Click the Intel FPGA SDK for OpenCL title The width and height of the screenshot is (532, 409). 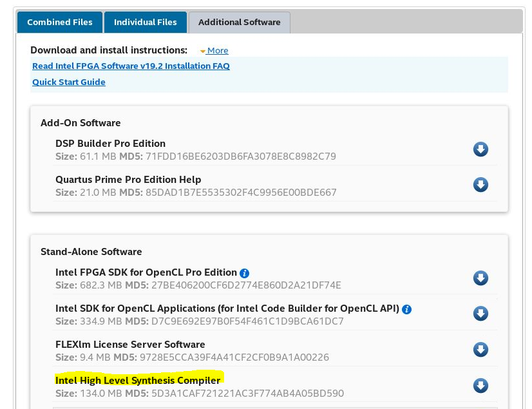click(146, 272)
